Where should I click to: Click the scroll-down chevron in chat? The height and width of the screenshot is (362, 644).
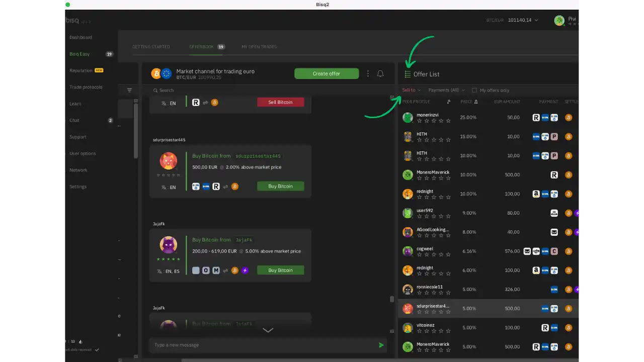(268, 330)
